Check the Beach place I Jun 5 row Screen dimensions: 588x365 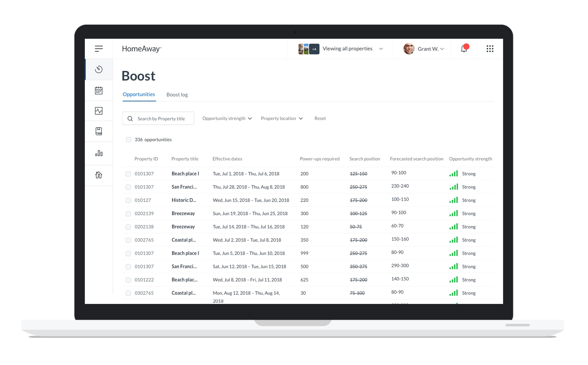click(128, 253)
